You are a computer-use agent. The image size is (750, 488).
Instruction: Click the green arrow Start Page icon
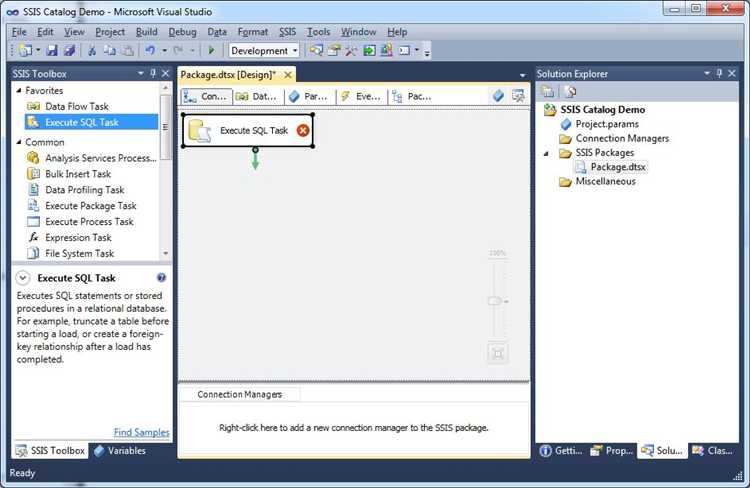369,50
